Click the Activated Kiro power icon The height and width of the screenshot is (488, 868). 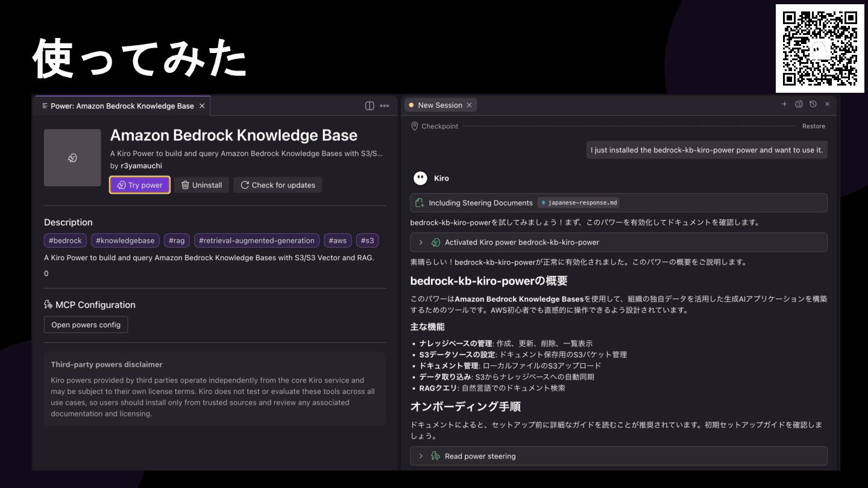(436, 242)
